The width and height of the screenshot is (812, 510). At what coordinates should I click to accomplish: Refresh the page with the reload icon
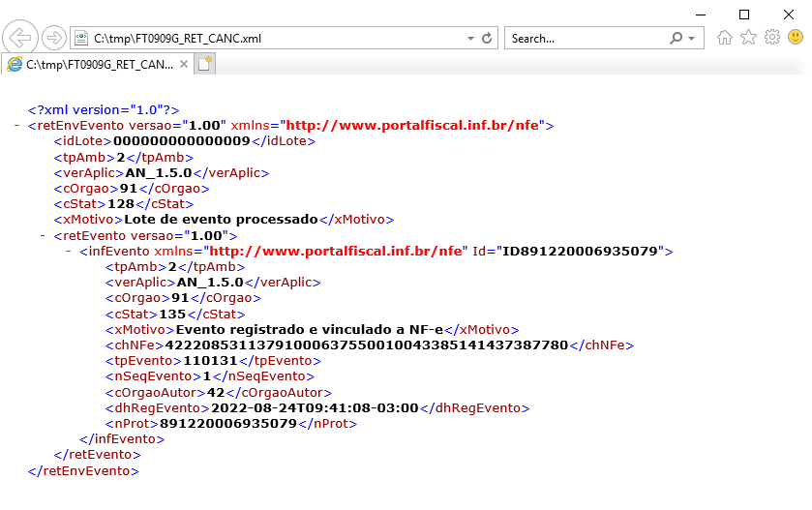(487, 39)
